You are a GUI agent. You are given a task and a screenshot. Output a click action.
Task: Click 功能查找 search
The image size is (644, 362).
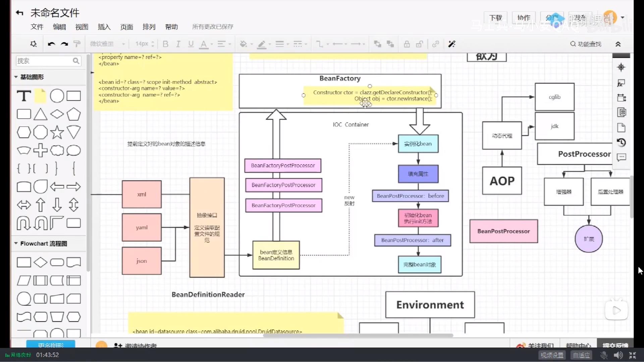click(x=586, y=44)
